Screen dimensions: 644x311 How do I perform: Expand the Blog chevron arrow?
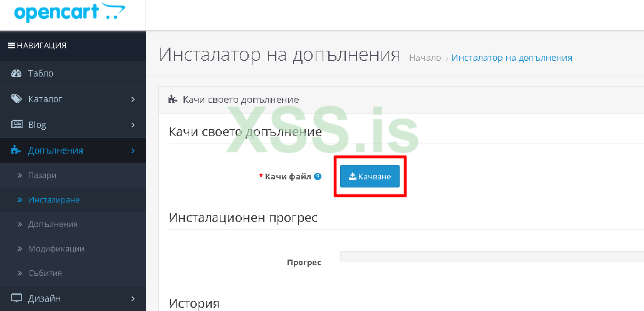(x=133, y=125)
